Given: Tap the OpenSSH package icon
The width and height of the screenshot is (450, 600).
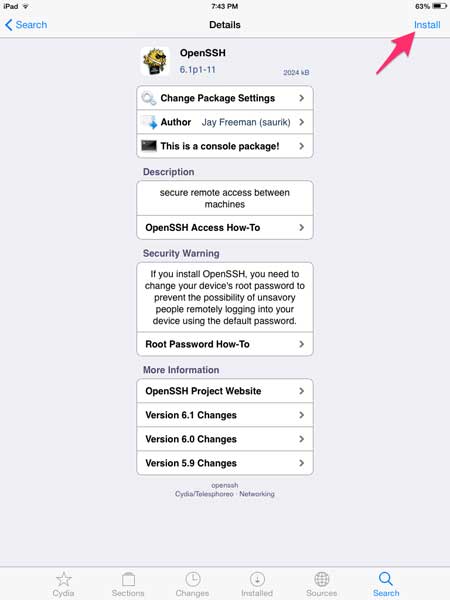Looking at the screenshot, I should click(155, 62).
